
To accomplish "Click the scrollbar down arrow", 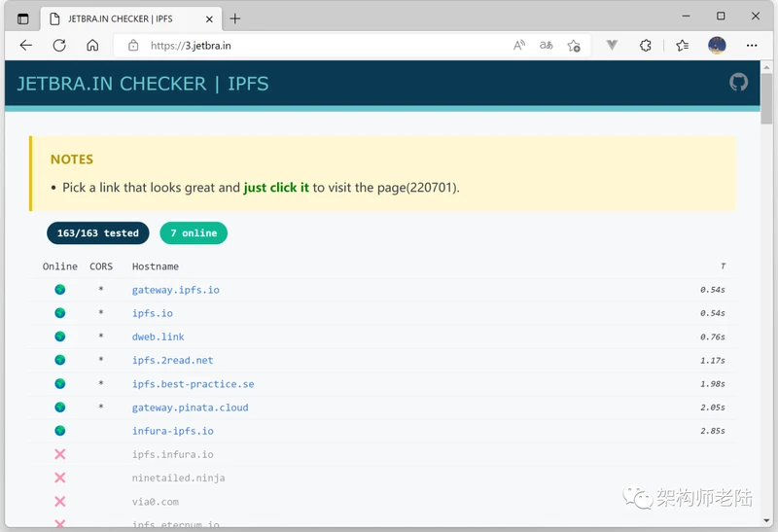I will pos(766,520).
